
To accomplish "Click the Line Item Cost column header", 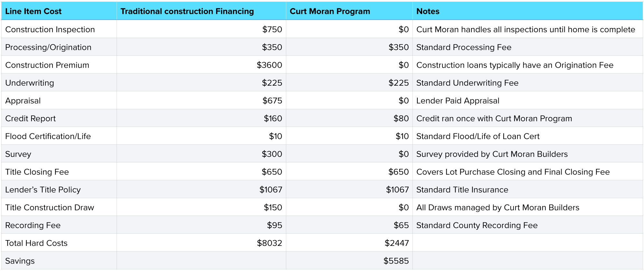I will (33, 11).
